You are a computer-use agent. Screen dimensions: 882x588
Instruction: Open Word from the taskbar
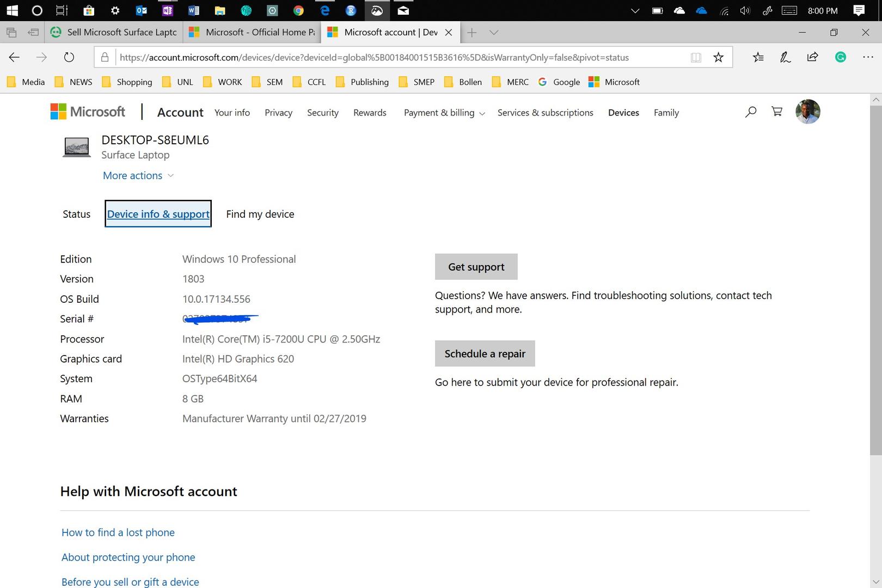pos(193,10)
